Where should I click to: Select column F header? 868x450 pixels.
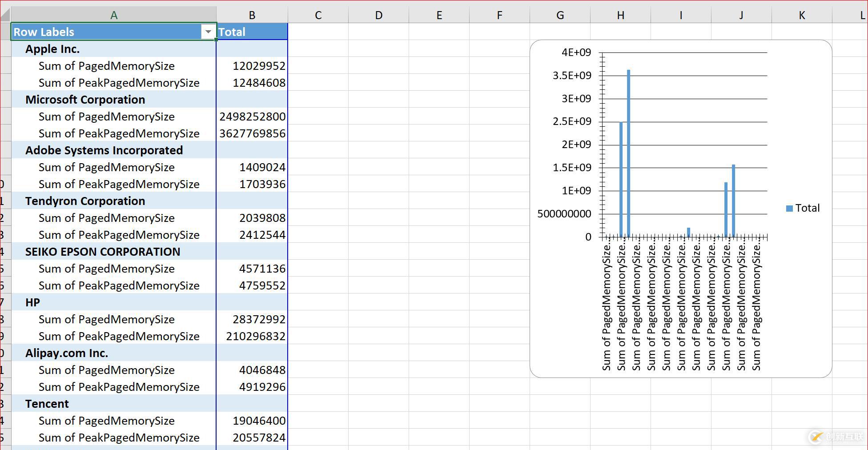500,15
